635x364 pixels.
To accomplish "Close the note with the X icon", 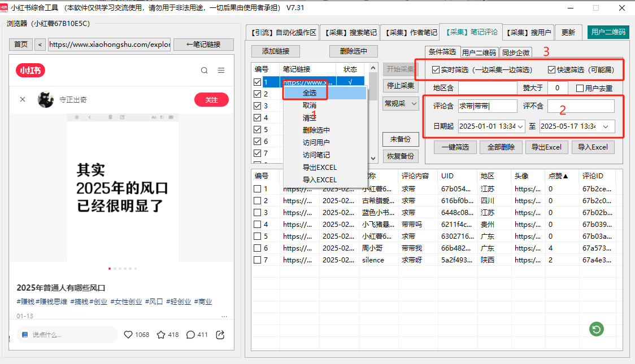I will (23, 99).
